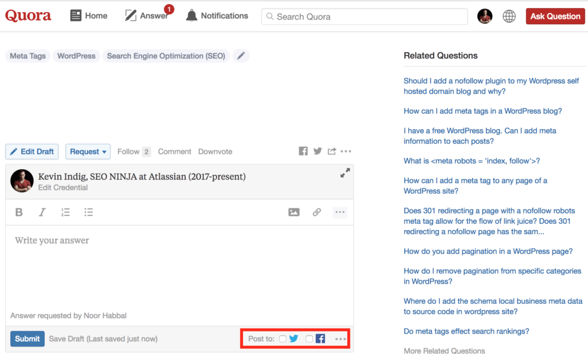
Task: Open Search Engine Optimization (SEO) topic
Action: click(x=166, y=56)
